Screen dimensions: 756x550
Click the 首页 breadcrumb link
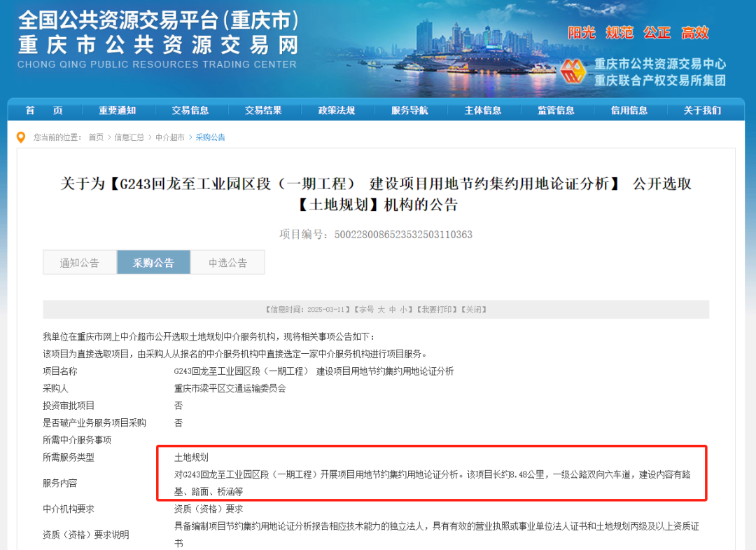(96, 137)
